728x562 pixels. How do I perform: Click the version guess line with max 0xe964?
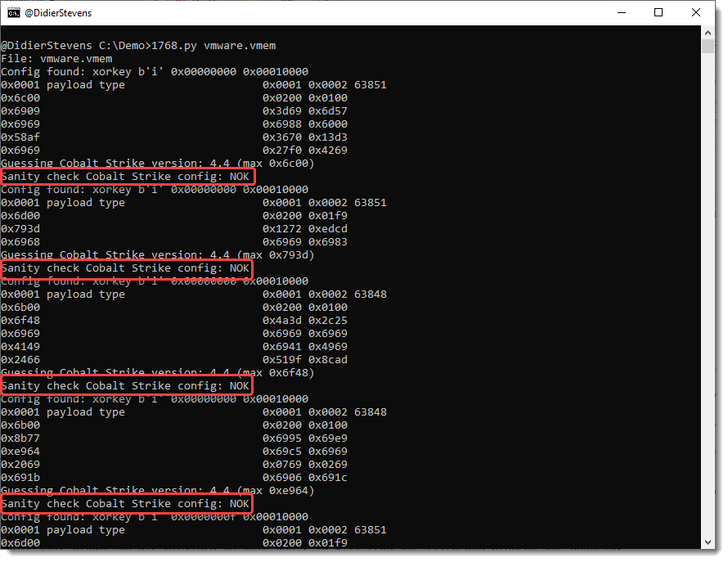157,491
